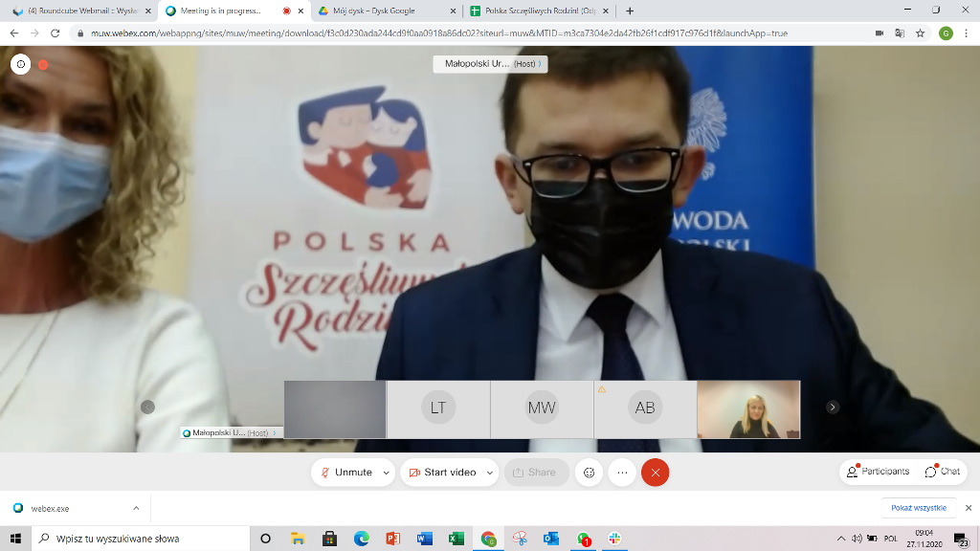Viewport: 980px width, 551px height.
Task: Reload the current page
Action: coord(55,33)
